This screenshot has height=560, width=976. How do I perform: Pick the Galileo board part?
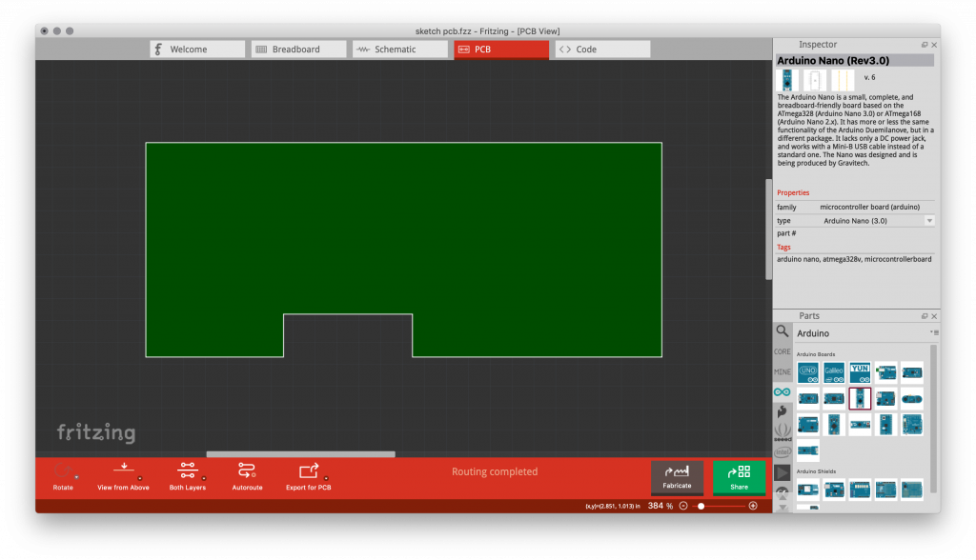834,372
